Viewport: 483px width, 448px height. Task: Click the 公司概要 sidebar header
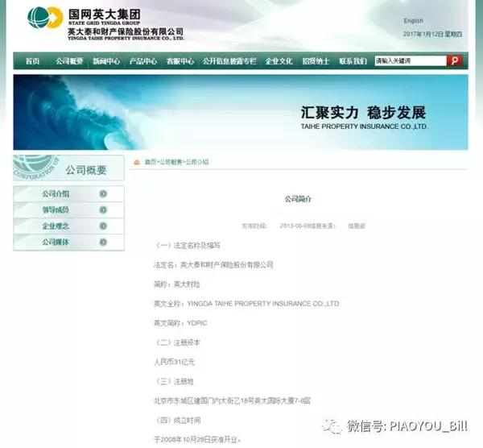68,168
